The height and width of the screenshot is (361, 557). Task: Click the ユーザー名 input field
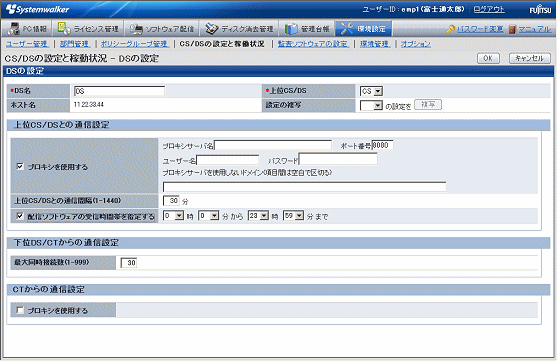click(228, 160)
